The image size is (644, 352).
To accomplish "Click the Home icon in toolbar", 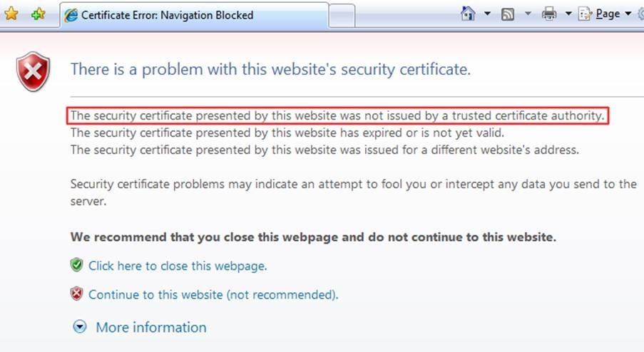I will (x=468, y=14).
